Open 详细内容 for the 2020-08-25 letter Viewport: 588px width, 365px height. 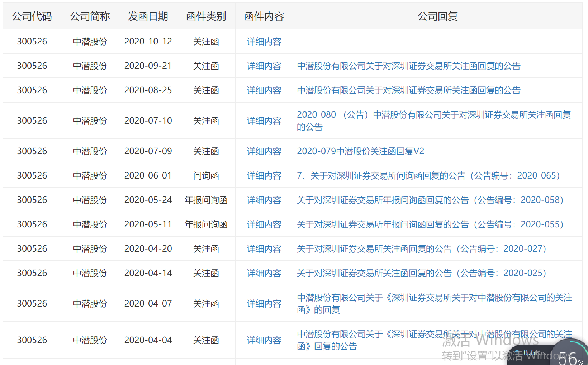(x=264, y=90)
